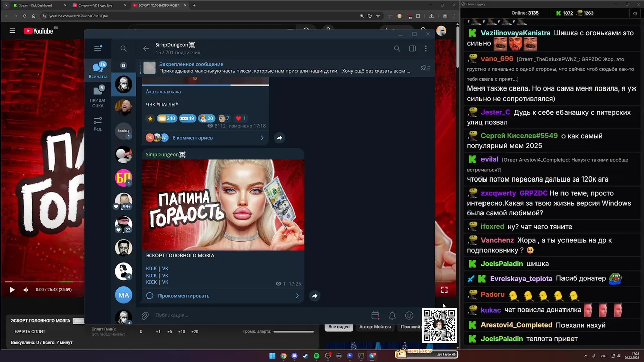Search within the SimpDungeon channel
This screenshot has height=362, width=644.
(397, 48)
